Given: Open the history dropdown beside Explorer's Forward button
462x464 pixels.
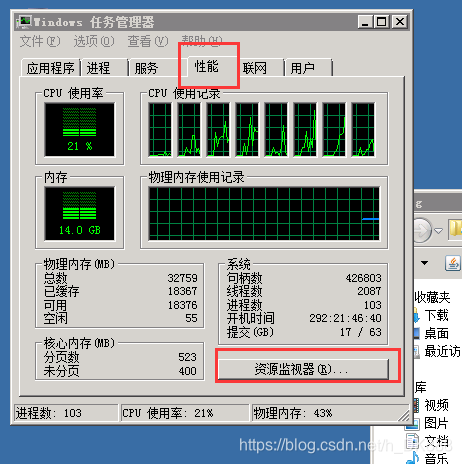Looking at the screenshot, I should coord(438,230).
